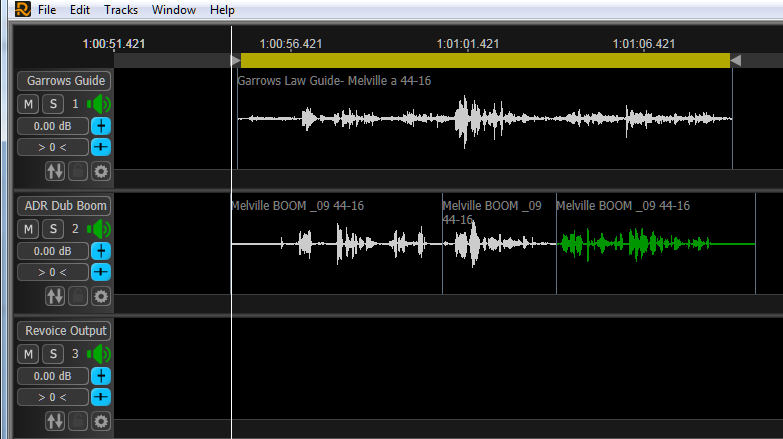Solo the ADR Dub Boom track
Screen dimensions: 783x439
click(53, 229)
